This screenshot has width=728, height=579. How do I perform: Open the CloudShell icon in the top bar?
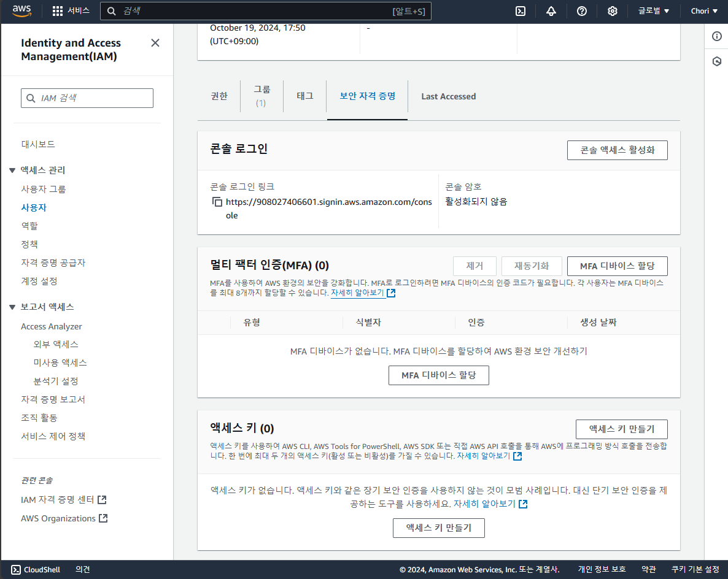click(x=521, y=11)
